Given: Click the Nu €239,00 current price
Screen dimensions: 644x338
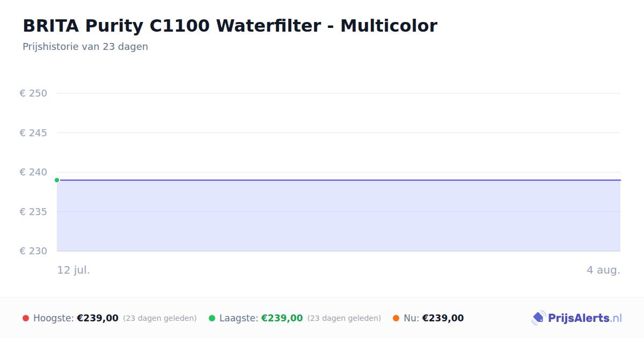Looking at the screenshot, I should coord(443,318).
